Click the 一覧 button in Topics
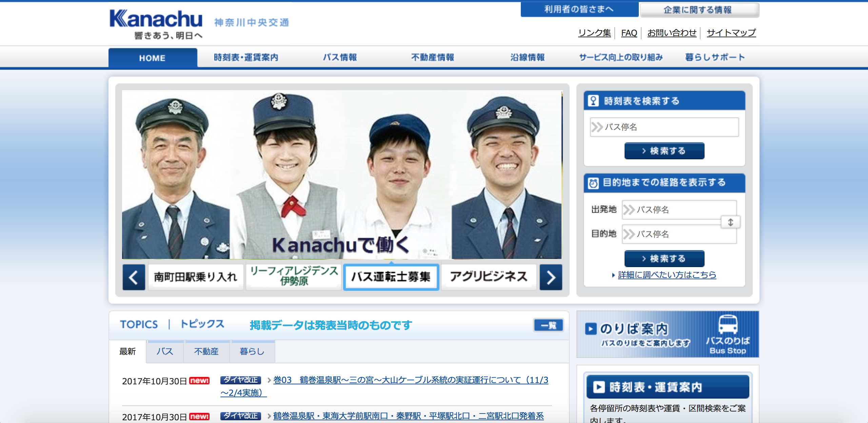Screen dimensions: 868x423 click(x=548, y=325)
